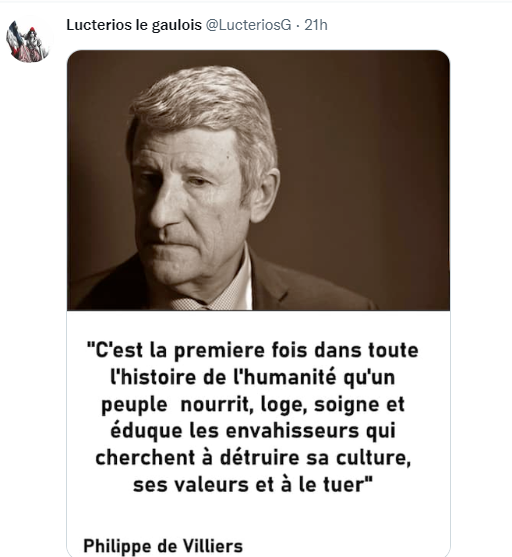Click the line "peuple nourrit, loge, soigne et"

(x=253, y=405)
